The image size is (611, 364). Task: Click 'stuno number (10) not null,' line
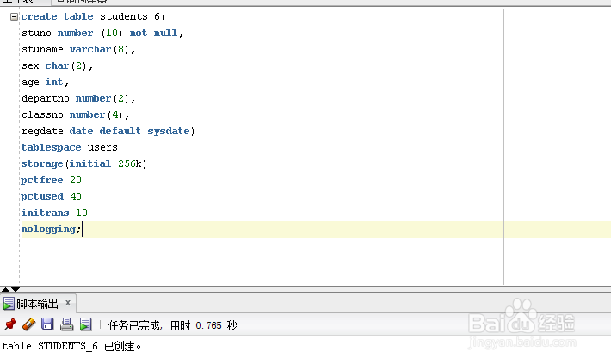[102, 33]
